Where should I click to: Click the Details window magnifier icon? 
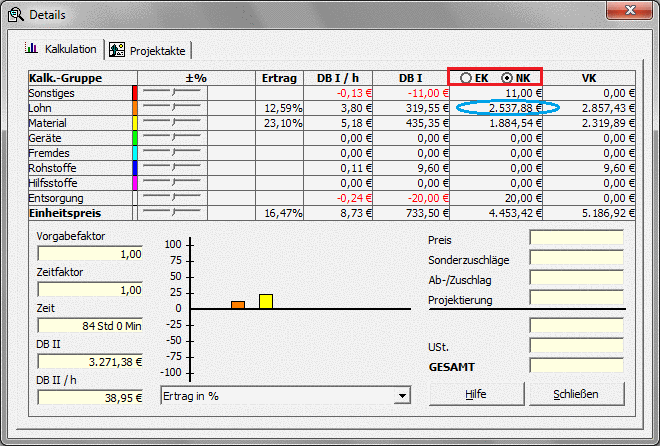click(16, 15)
